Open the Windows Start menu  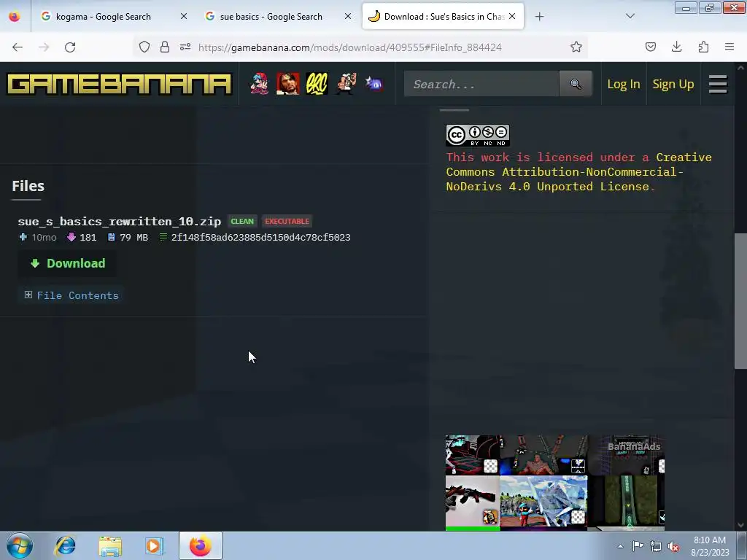tap(20, 545)
